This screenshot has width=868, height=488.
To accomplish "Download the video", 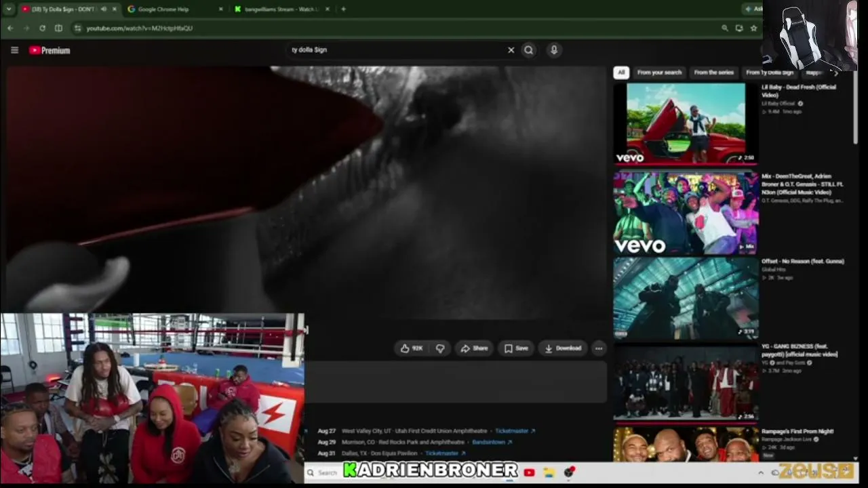I will tap(563, 348).
